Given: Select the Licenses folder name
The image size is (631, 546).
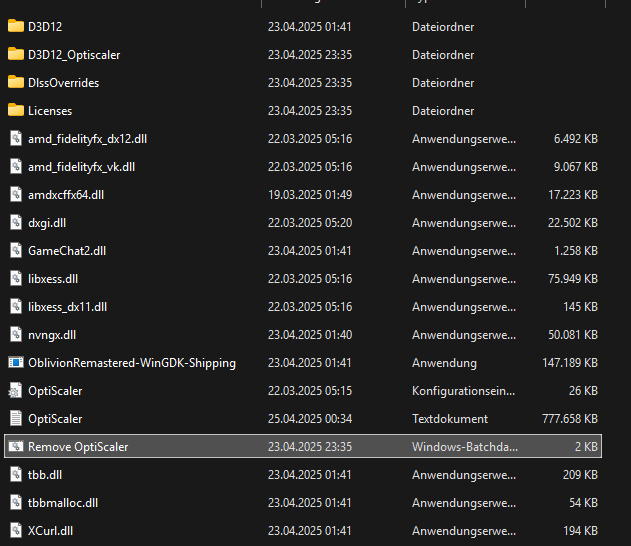Looking at the screenshot, I should coord(50,111).
